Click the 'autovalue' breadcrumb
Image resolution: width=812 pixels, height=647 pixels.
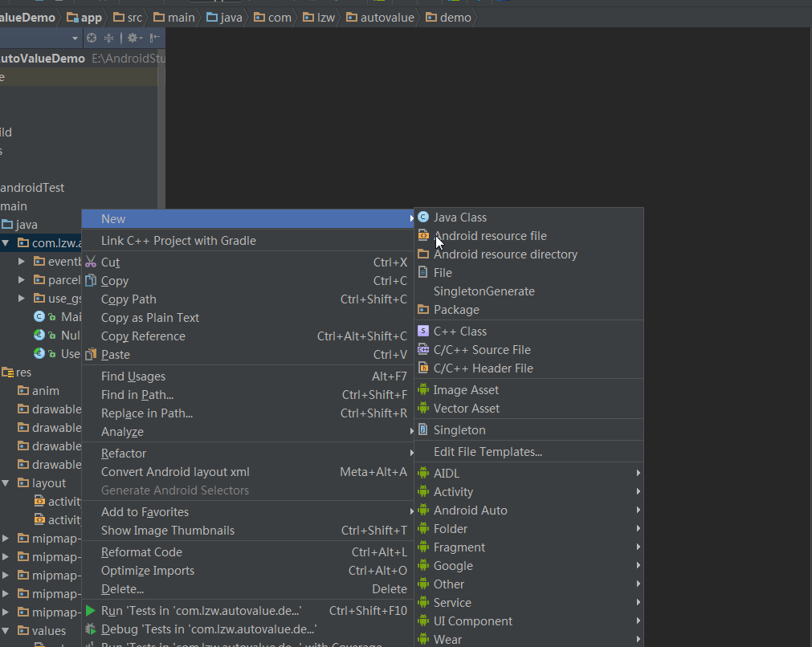pos(380,18)
